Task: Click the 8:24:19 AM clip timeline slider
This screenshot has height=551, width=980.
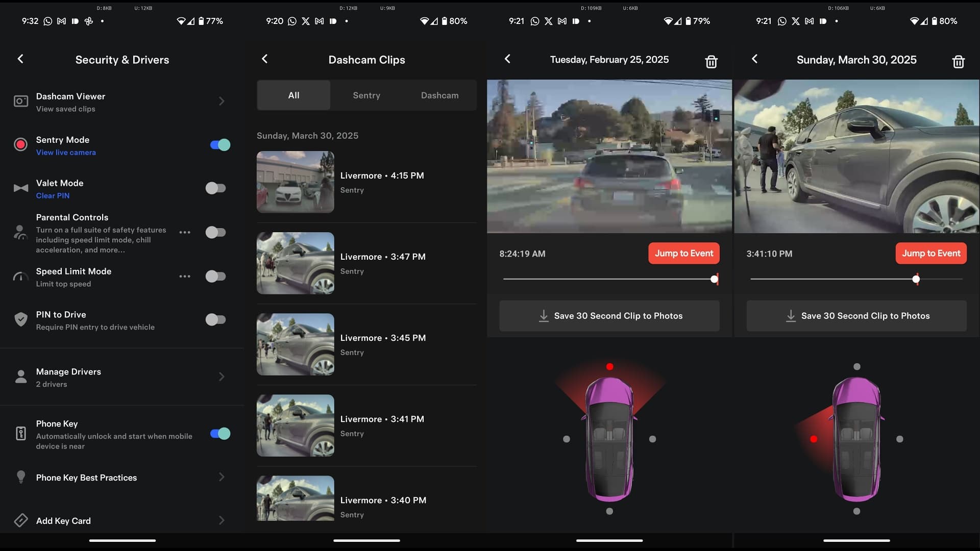Action: [x=610, y=279]
